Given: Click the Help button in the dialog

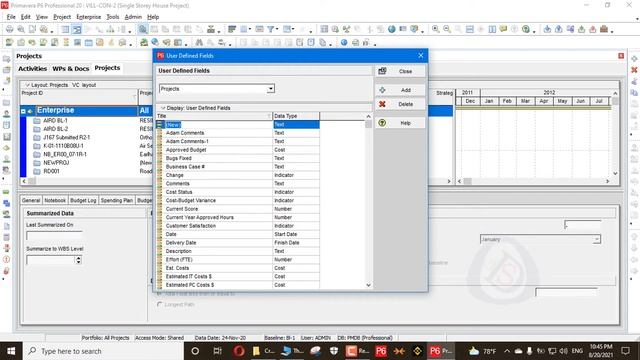Looking at the screenshot, I should click(400, 123).
